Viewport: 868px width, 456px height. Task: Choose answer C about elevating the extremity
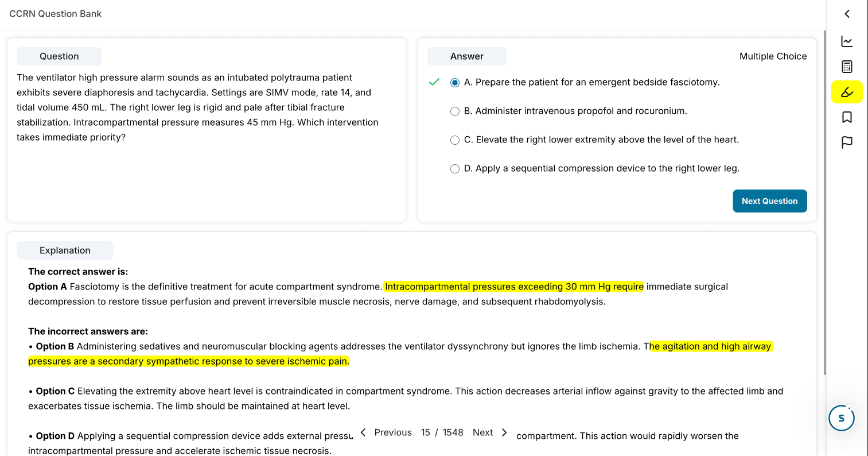click(455, 140)
